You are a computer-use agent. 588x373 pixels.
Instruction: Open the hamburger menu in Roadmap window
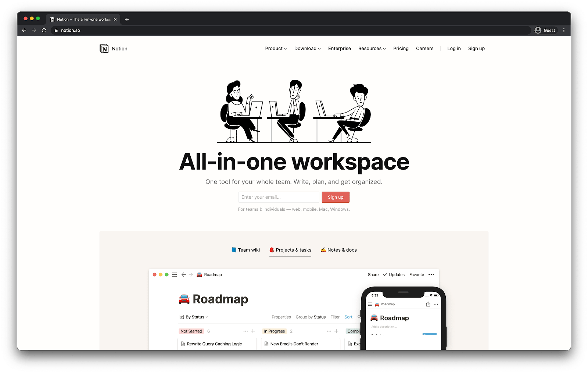pyautogui.click(x=175, y=275)
